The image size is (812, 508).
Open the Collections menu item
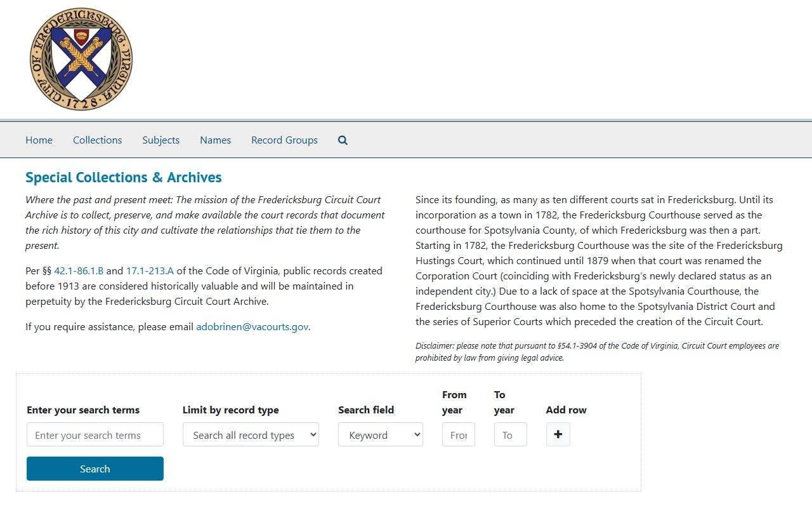pos(97,140)
